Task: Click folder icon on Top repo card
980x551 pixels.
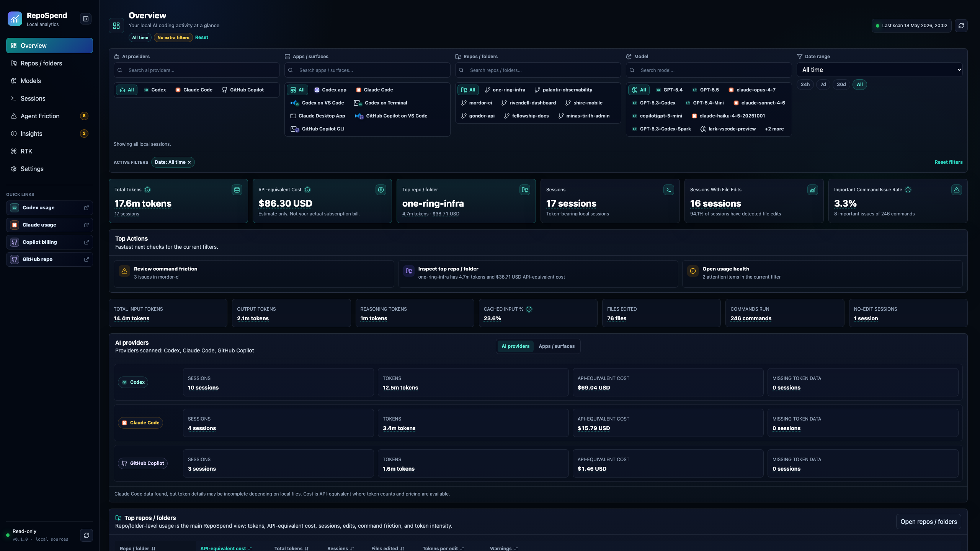Action: pyautogui.click(x=525, y=190)
